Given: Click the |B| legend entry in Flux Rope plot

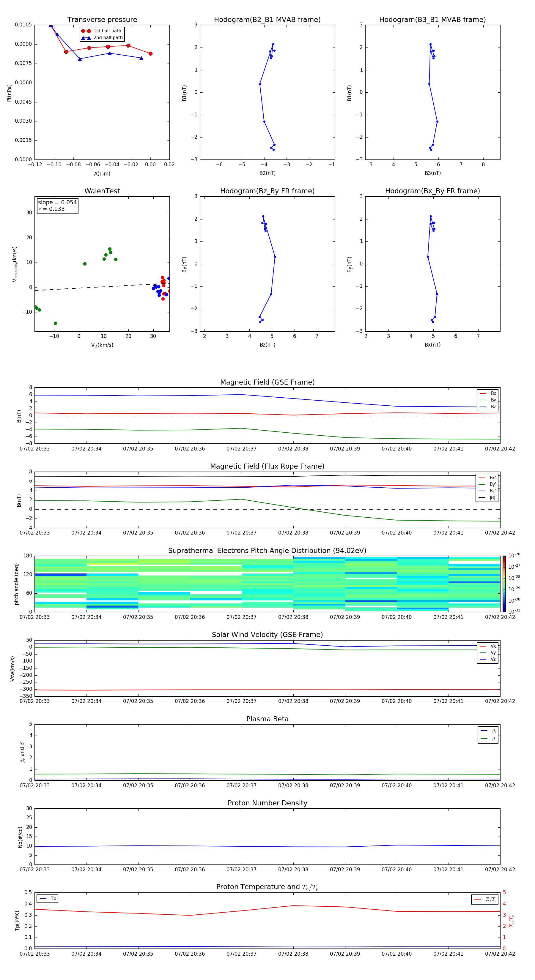Looking at the screenshot, I should point(487,498).
